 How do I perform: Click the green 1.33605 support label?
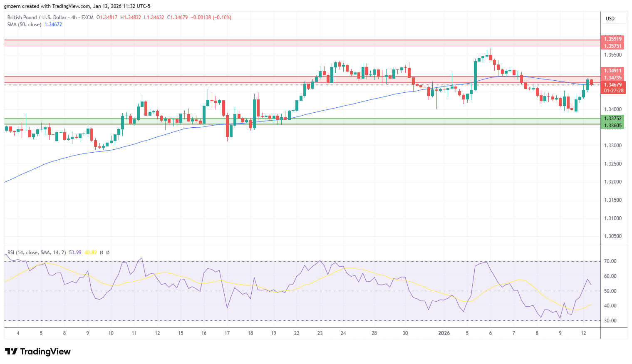pos(613,126)
